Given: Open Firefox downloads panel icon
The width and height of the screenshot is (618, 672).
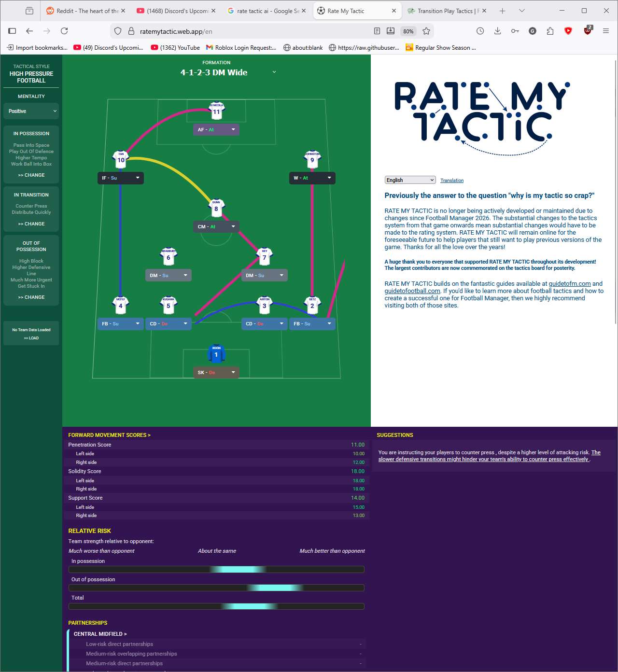Looking at the screenshot, I should (497, 30).
